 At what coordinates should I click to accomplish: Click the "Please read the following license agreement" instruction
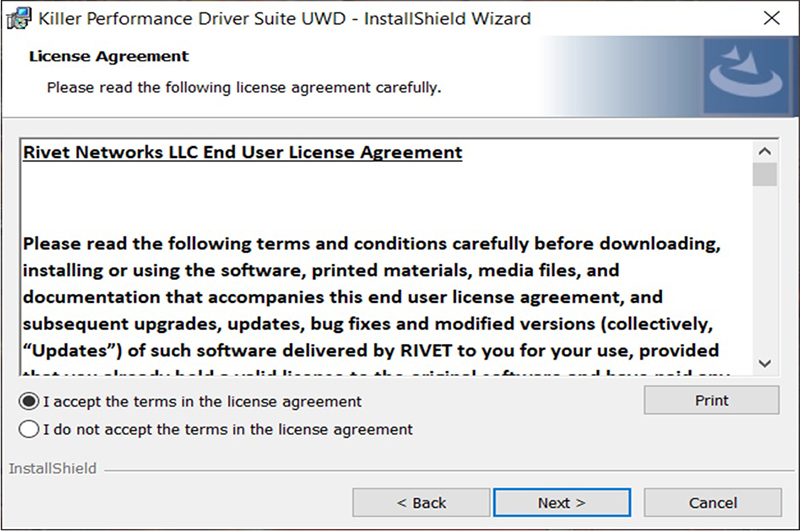pyautogui.click(x=244, y=87)
